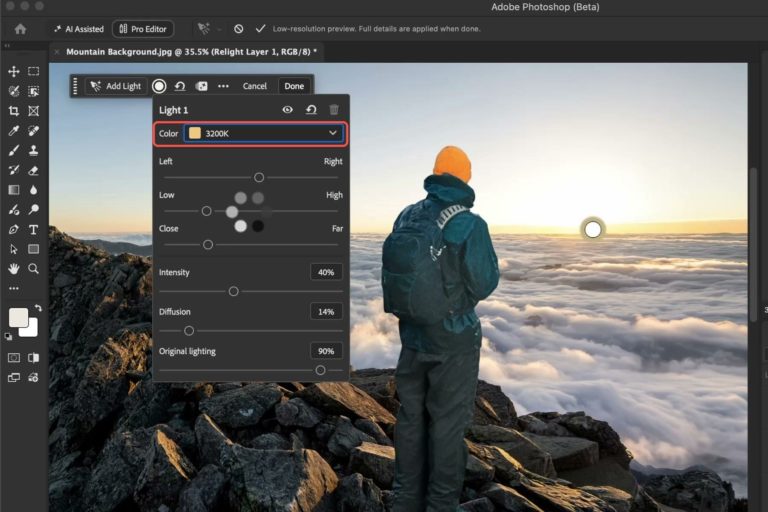Screen dimensions: 768x512
Task: Open the three-dots menu in the left tools panel
Action: click(x=14, y=289)
